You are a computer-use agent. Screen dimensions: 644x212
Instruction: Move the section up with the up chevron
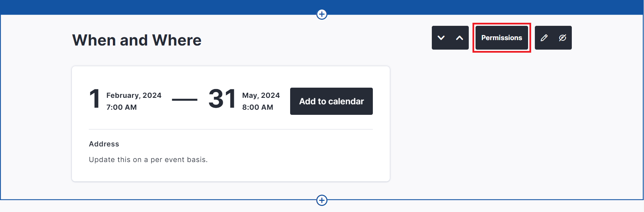(459, 38)
